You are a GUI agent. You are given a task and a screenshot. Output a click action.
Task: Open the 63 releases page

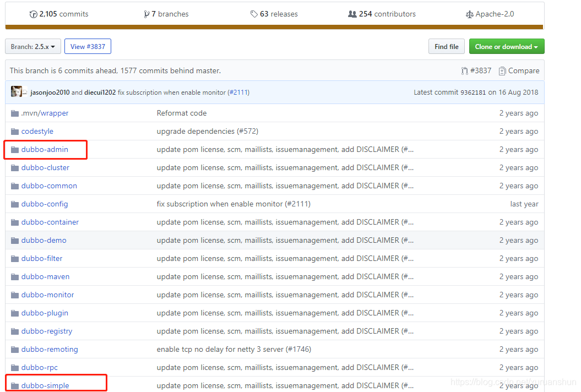[x=274, y=14]
